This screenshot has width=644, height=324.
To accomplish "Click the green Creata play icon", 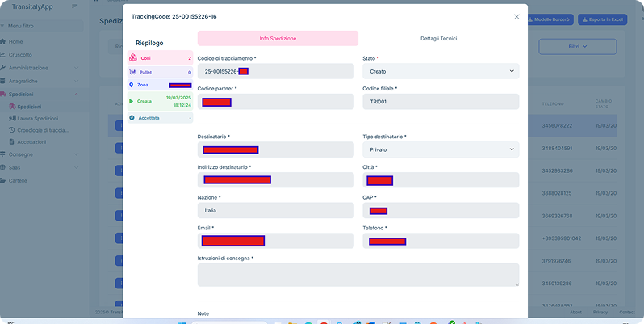I will point(132,101).
